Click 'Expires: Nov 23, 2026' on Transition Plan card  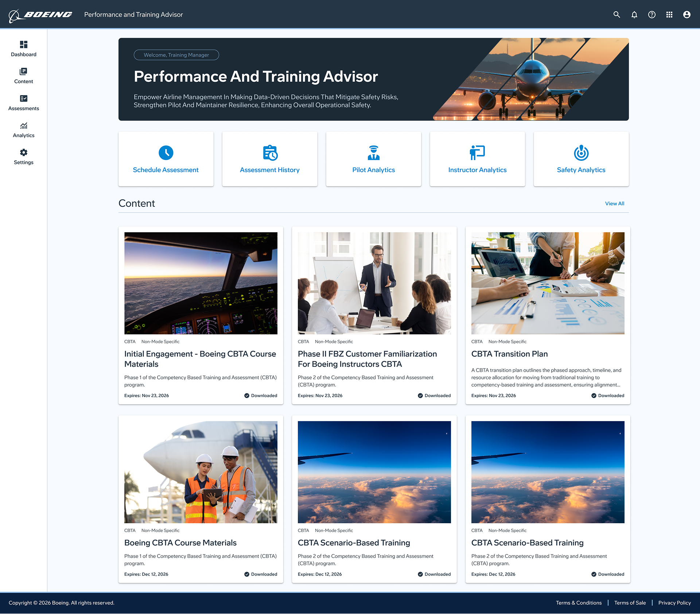point(494,396)
